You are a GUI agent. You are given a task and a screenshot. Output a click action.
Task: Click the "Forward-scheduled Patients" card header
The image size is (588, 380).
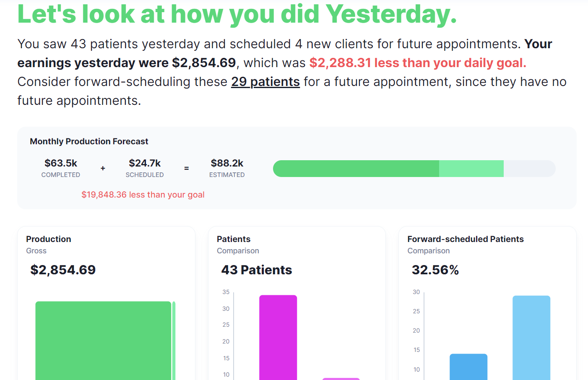point(466,239)
